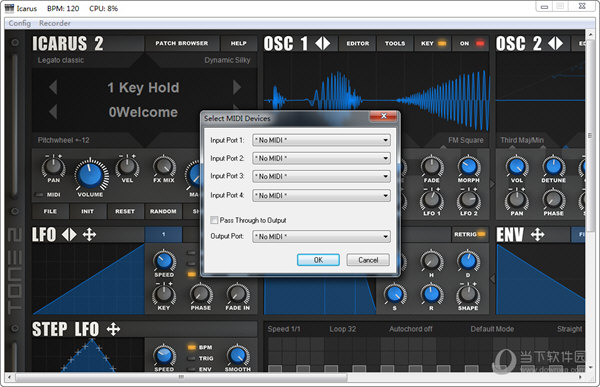600x387 pixels.
Task: Click the Icarus application icon in title bar
Action: pos(9,8)
